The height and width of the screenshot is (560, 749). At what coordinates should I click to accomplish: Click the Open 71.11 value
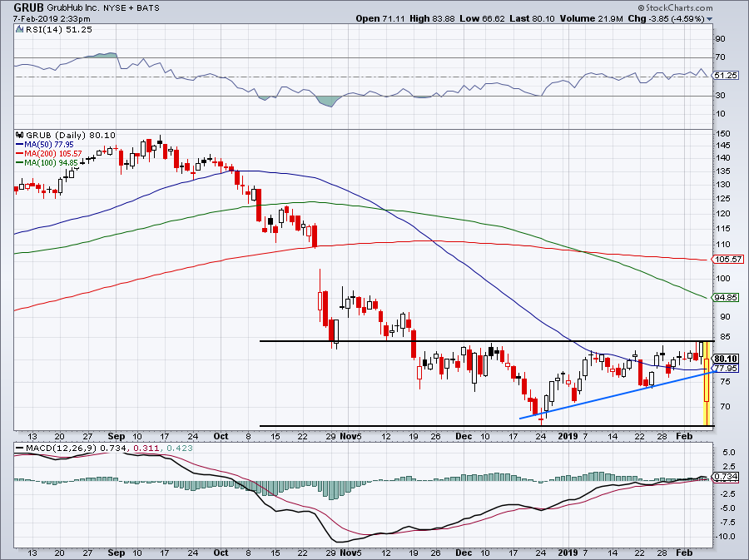pos(380,18)
